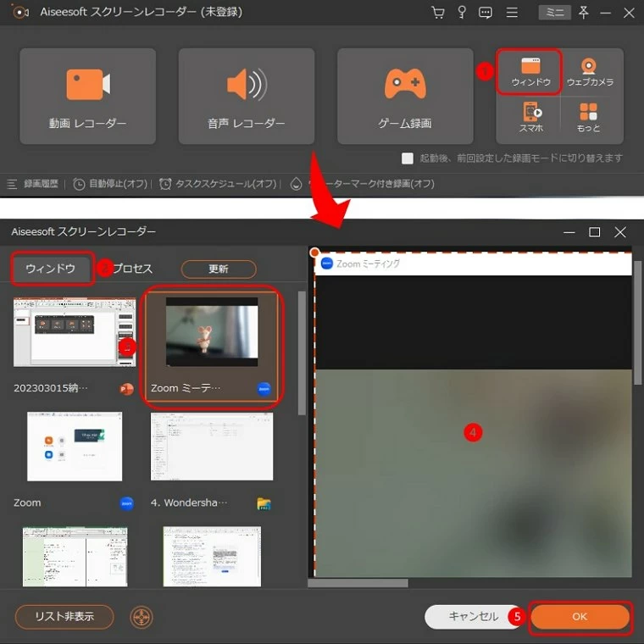Pin the recorder window on top
Screen dimensions: 644x644
click(583, 13)
